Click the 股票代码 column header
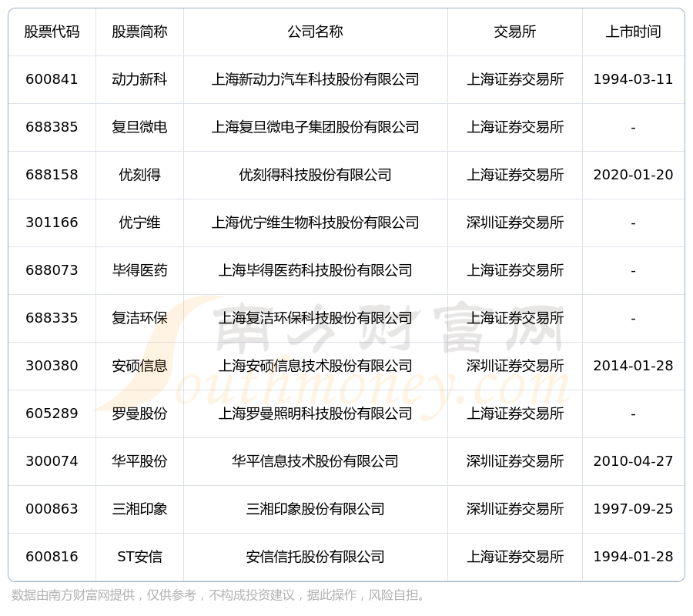The width and height of the screenshot is (693, 616). pos(52,32)
